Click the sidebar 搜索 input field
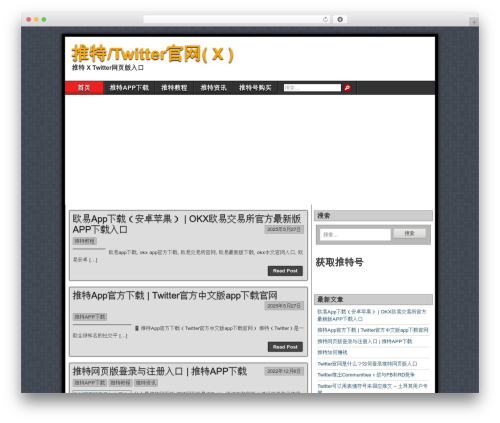The width and height of the screenshot is (500, 423). click(355, 235)
